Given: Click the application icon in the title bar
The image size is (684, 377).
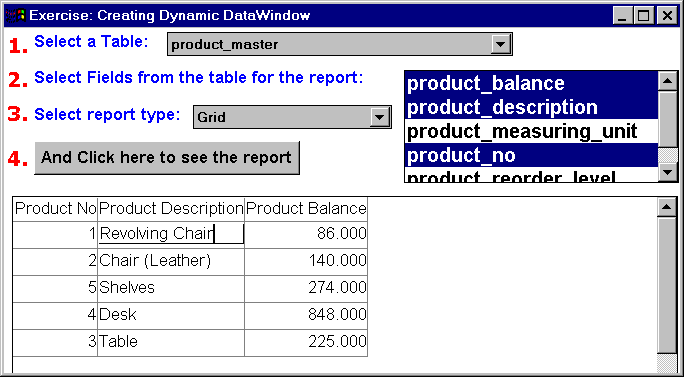Looking at the screenshot, I should tap(15, 16).
